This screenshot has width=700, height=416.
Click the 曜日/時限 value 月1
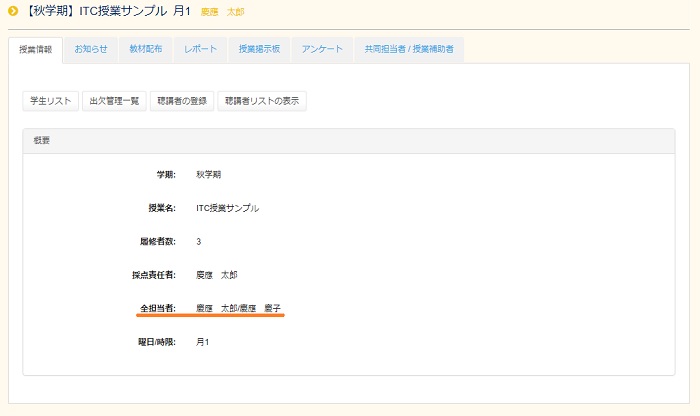[x=202, y=341]
